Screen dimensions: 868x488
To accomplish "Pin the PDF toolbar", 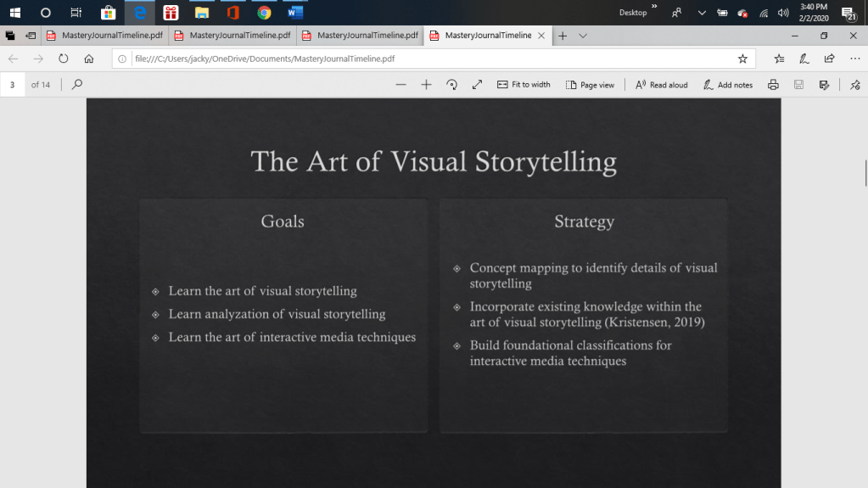I will pos(854,85).
